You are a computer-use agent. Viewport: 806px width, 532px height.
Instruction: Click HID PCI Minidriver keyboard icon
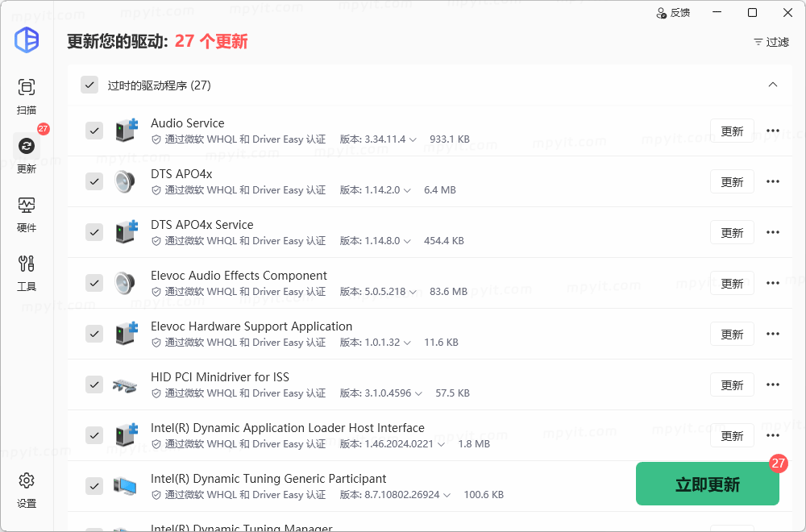(x=125, y=385)
